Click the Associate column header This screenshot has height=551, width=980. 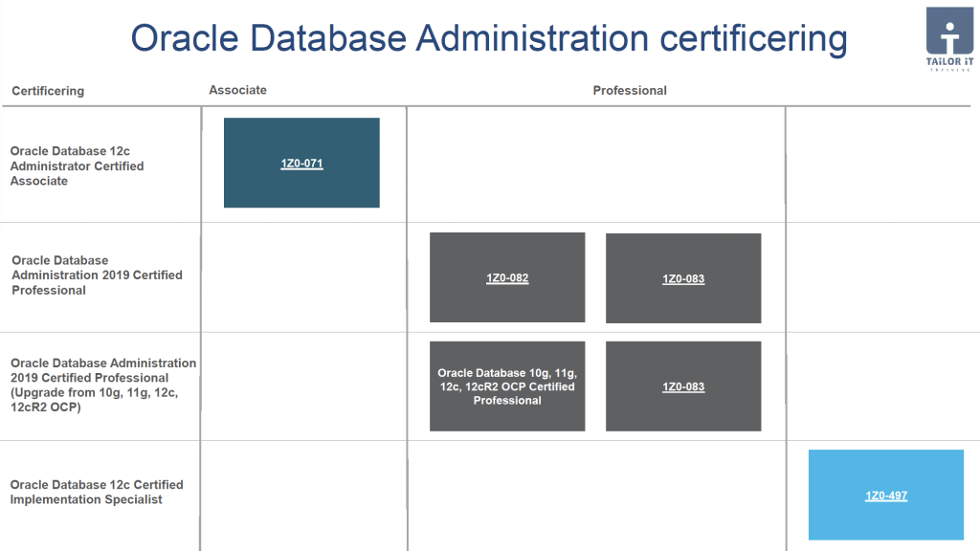[x=237, y=90]
